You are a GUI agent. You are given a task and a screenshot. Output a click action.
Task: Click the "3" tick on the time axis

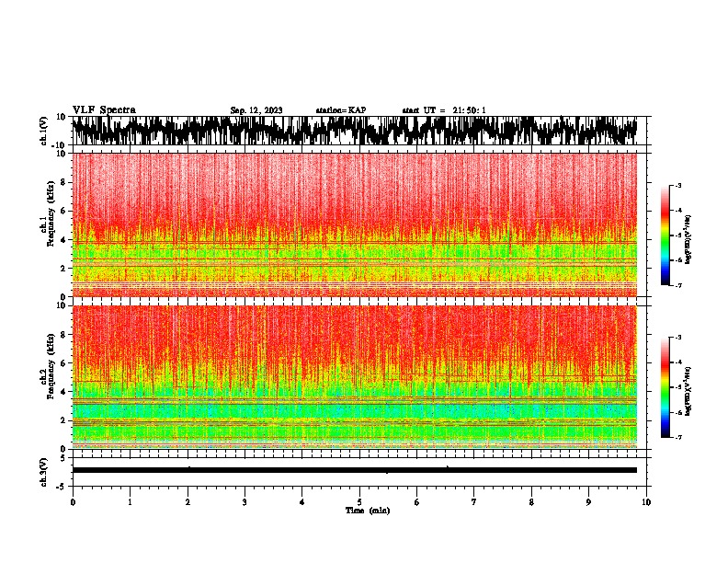point(245,502)
